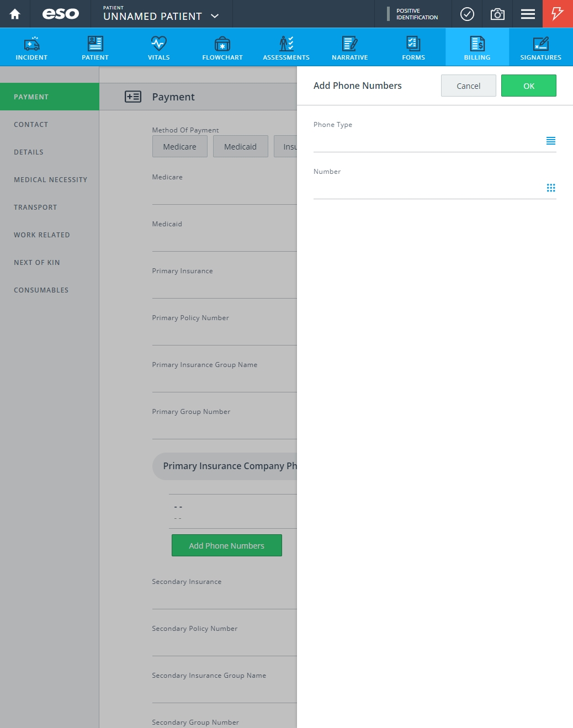Confirm with the green OK button
This screenshot has width=573, height=728.
tap(529, 86)
